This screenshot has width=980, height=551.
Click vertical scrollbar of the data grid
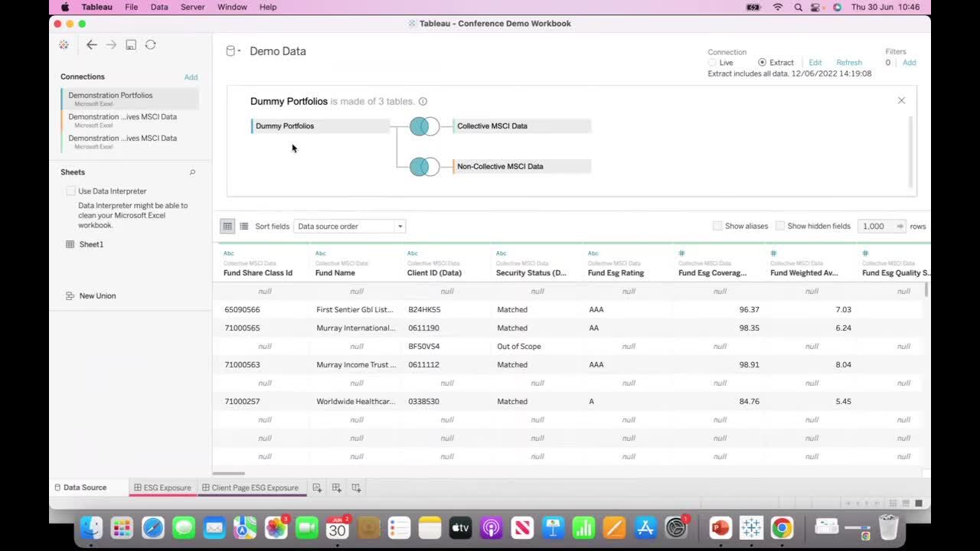pyautogui.click(x=926, y=289)
